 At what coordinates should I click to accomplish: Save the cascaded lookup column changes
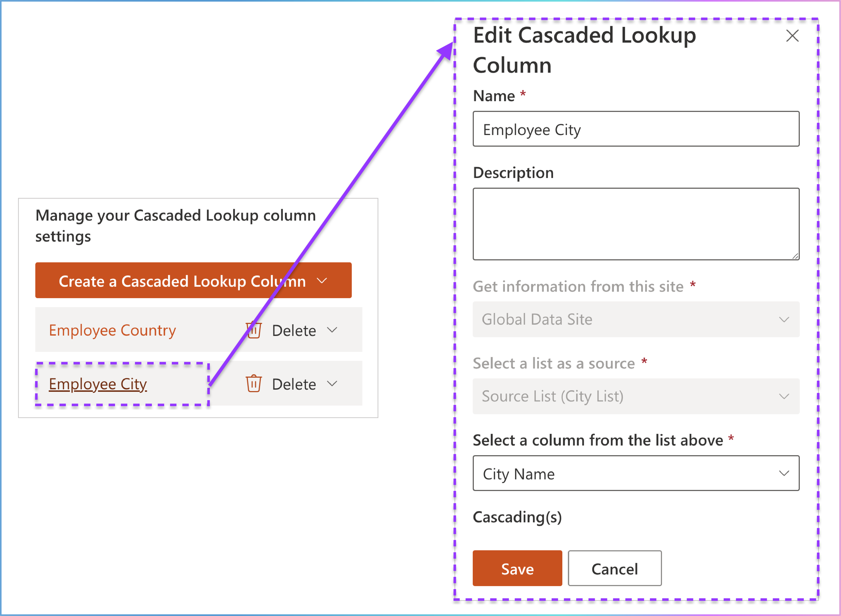517,568
